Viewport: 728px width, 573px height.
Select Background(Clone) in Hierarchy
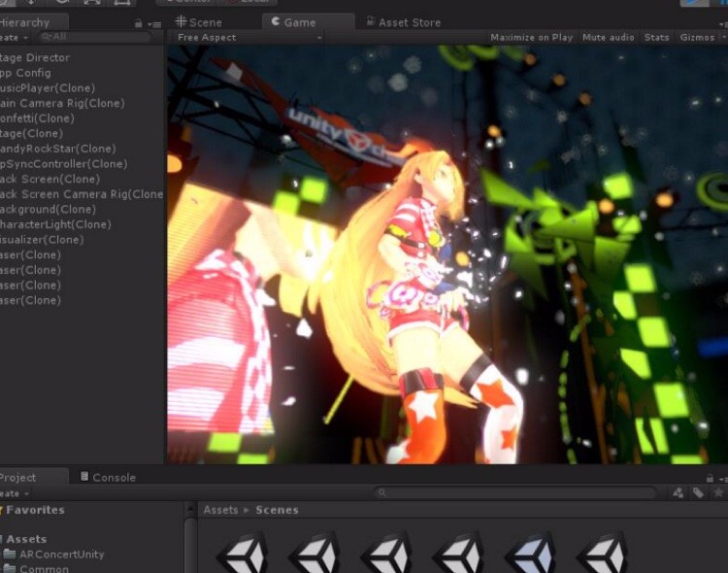pos(48,210)
